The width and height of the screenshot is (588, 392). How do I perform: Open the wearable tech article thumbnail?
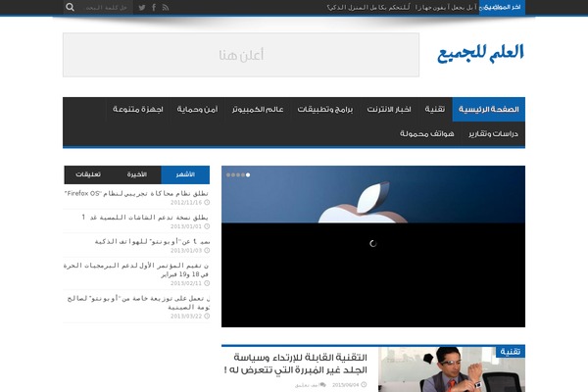coord(452,369)
